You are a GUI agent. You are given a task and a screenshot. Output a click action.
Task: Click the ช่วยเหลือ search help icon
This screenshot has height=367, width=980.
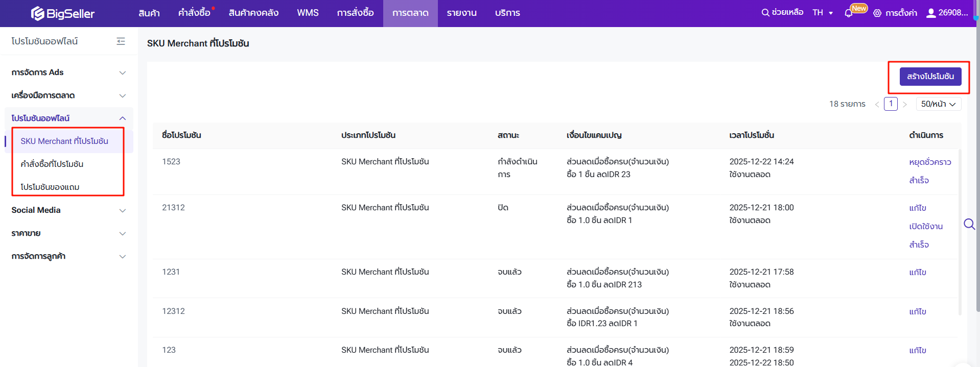(x=765, y=13)
